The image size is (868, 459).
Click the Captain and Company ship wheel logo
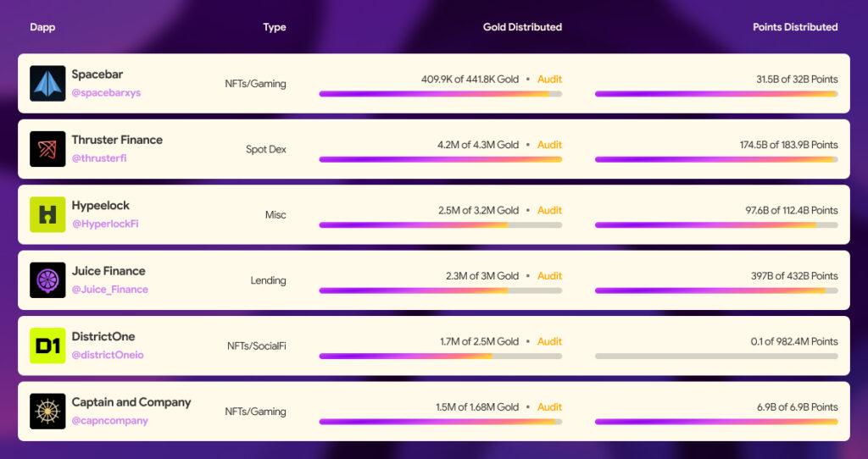pos(47,412)
